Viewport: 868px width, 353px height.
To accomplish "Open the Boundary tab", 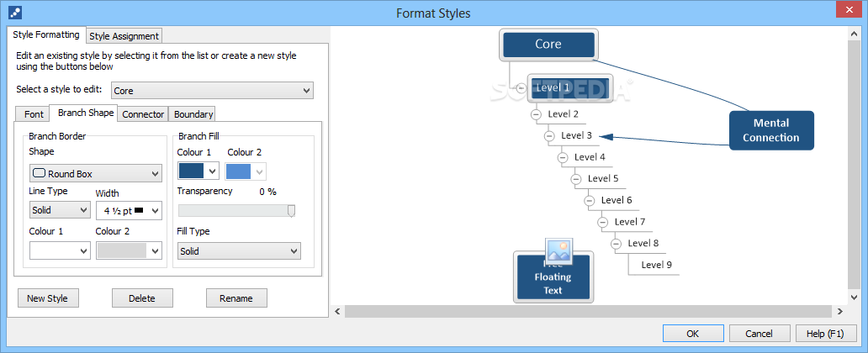I will pos(193,114).
